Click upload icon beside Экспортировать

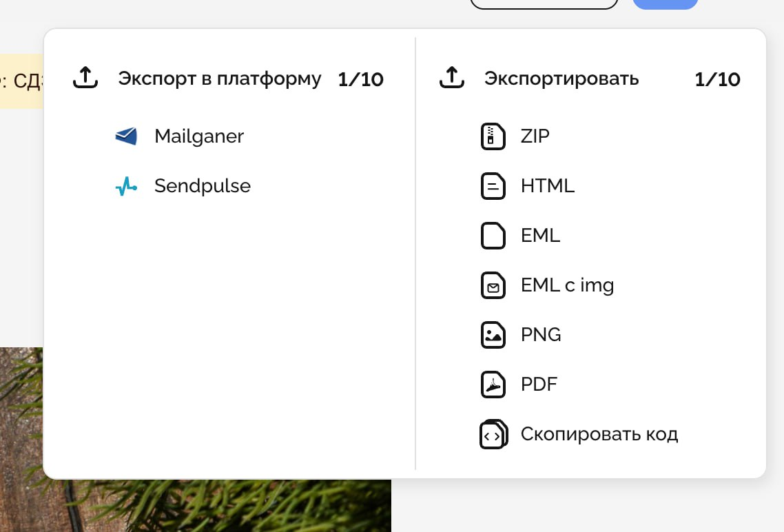point(451,79)
